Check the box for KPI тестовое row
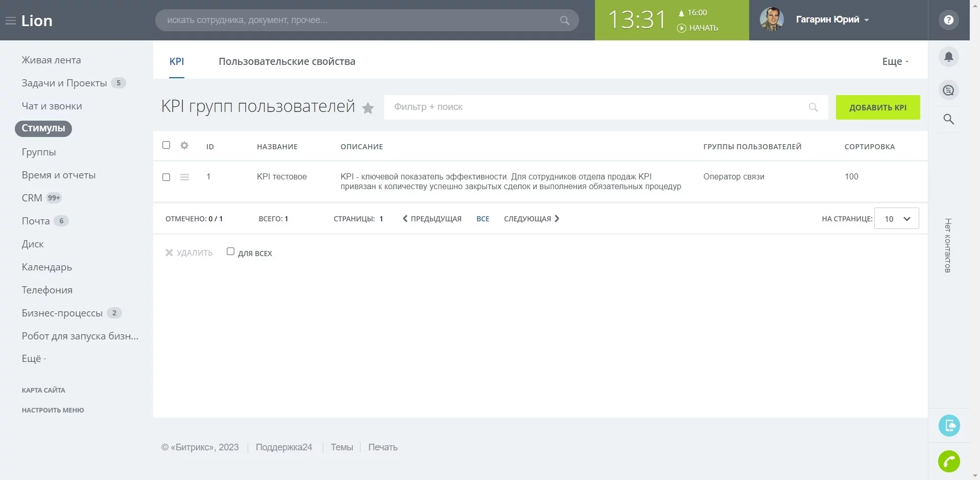Screen dimensions: 980x480 166,177
